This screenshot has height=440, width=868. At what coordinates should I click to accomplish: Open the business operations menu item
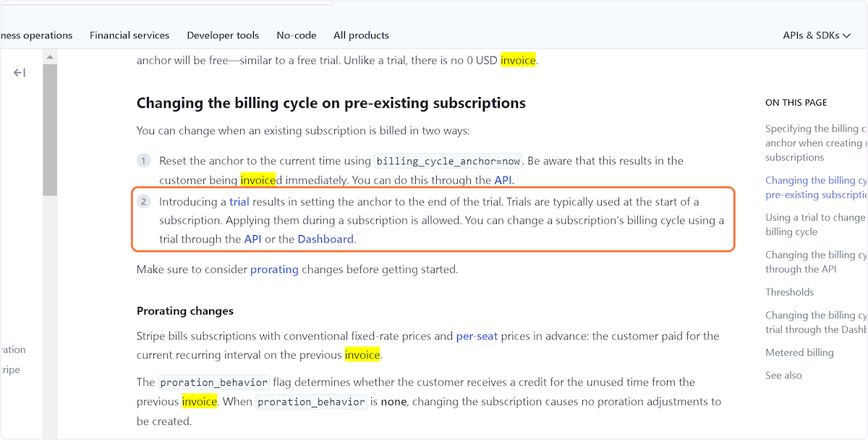pos(36,35)
